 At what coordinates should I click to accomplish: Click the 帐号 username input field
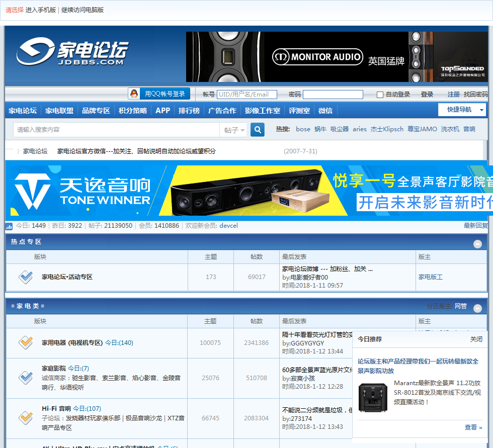coord(247,94)
